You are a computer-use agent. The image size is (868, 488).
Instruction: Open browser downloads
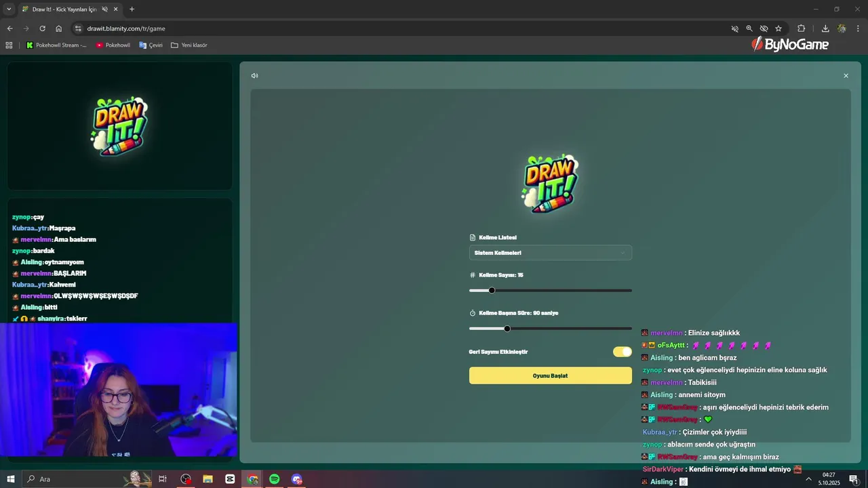coord(825,28)
